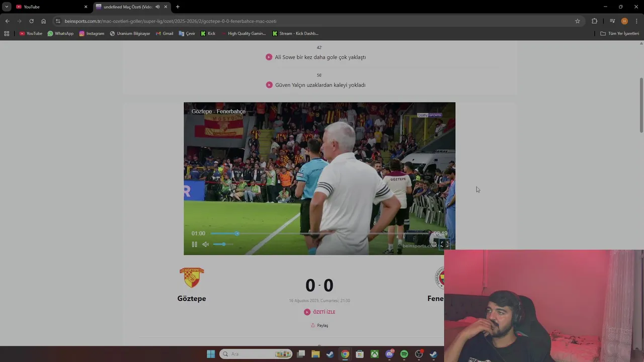
Task: Click the Göztepe team logo
Action: click(x=192, y=278)
